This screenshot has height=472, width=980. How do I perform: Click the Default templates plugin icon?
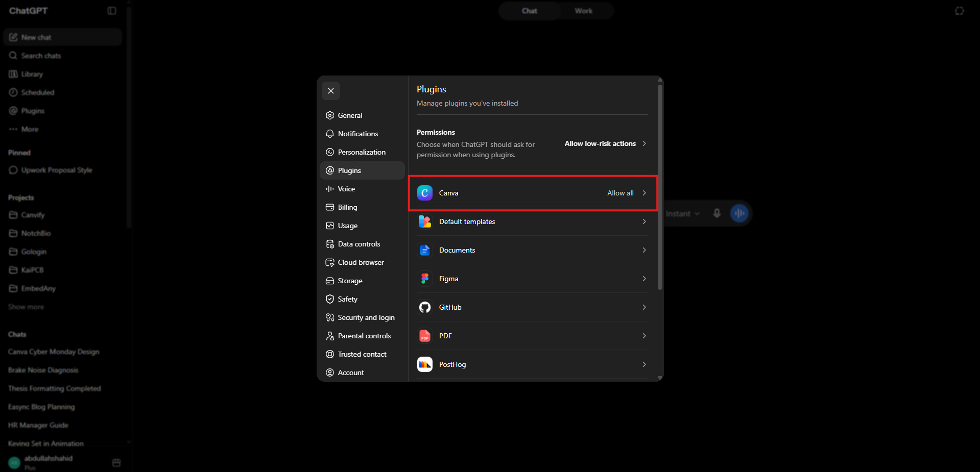pos(425,221)
